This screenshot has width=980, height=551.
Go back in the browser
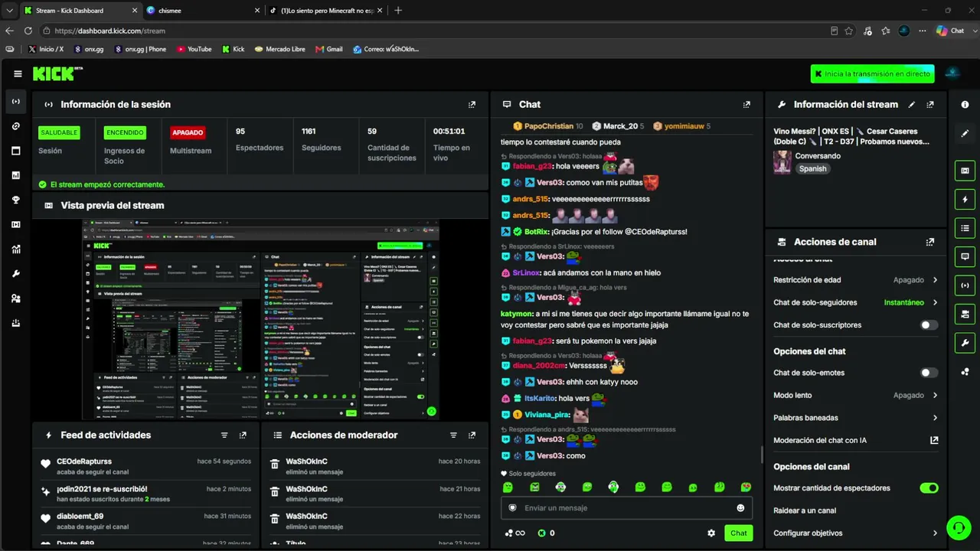(x=9, y=31)
